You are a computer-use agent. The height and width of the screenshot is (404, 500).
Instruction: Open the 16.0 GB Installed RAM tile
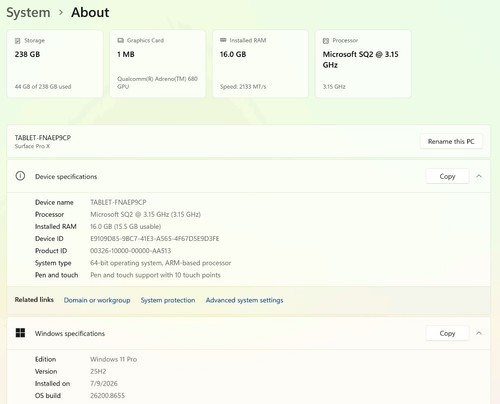(260, 64)
